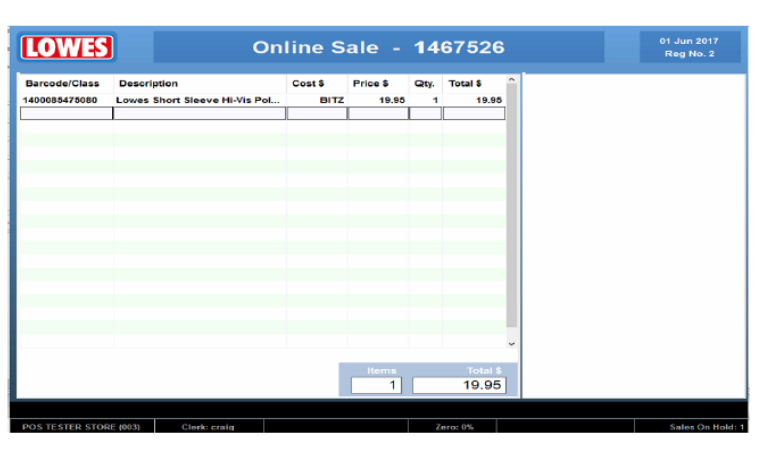Click the scroll up arrow of item list

click(x=511, y=79)
